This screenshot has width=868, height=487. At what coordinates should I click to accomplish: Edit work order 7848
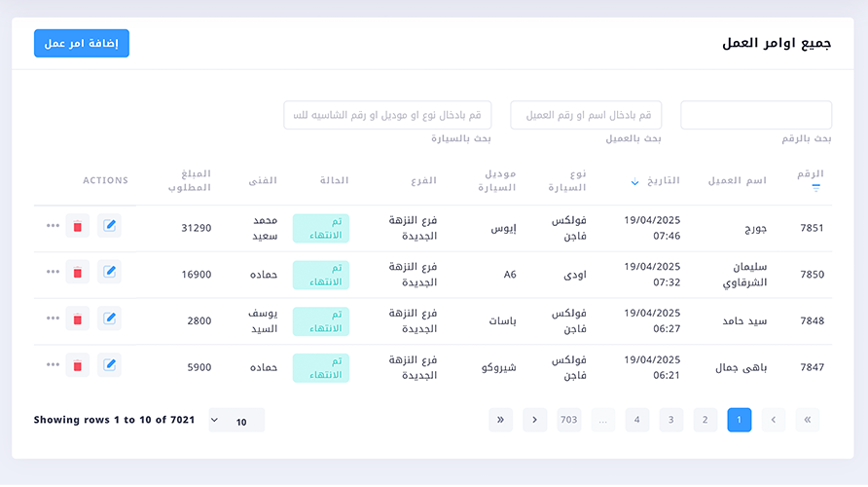[110, 318]
